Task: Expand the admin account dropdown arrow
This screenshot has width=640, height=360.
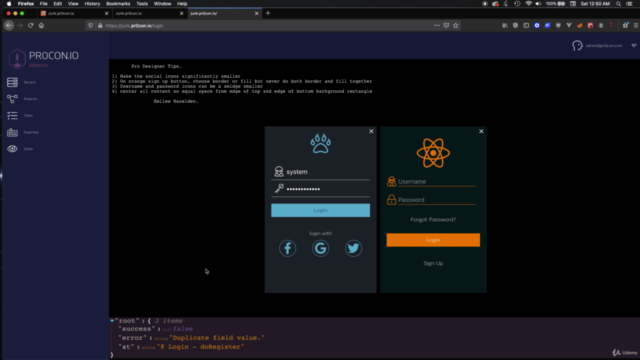Action: click(633, 46)
